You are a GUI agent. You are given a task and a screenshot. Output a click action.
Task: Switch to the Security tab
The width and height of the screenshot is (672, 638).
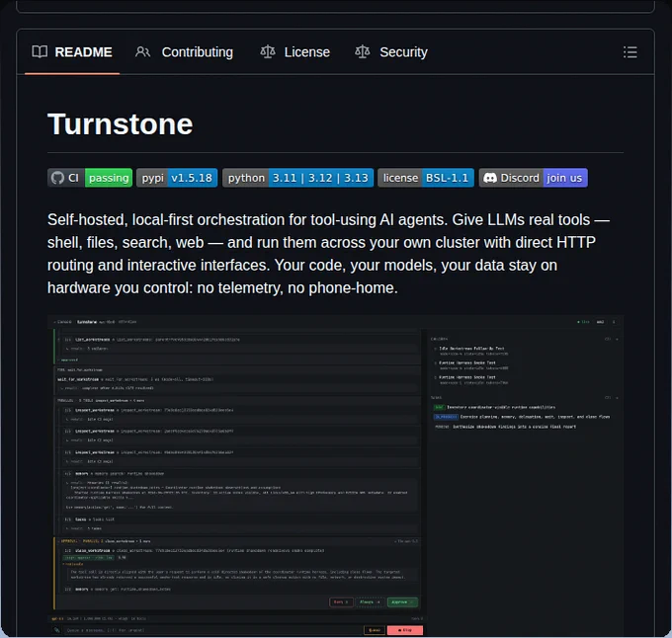tap(391, 52)
